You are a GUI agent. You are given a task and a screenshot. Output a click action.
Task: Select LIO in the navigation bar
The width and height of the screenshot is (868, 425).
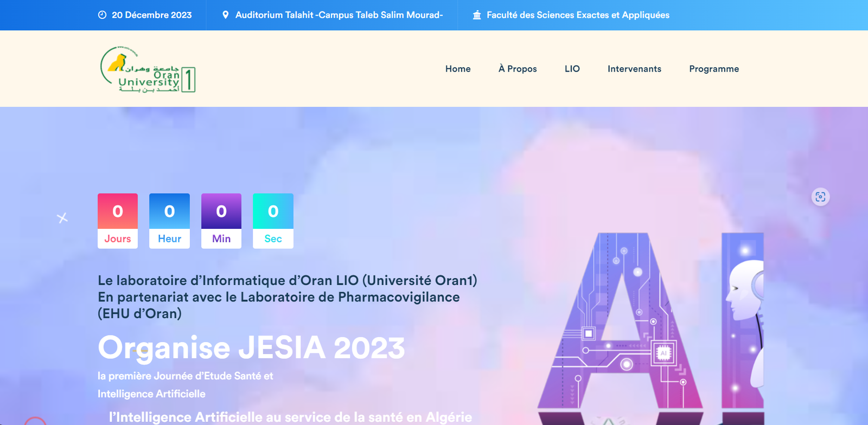pyautogui.click(x=572, y=69)
